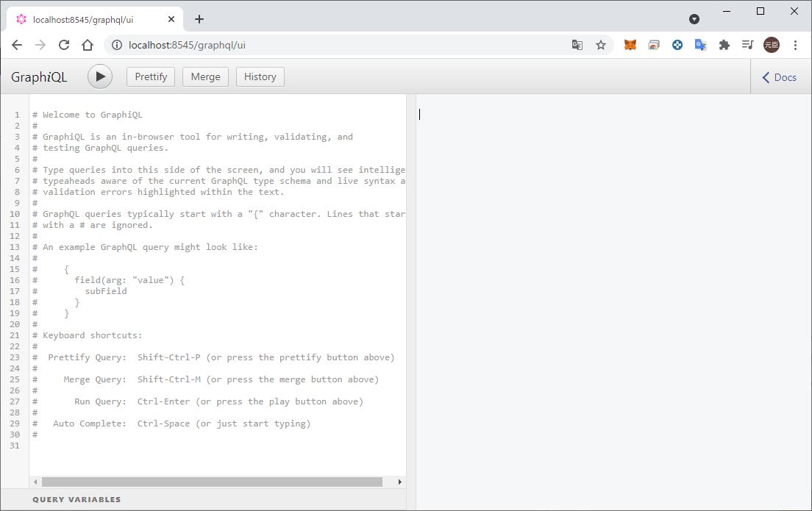Run the query with the play button

100,76
